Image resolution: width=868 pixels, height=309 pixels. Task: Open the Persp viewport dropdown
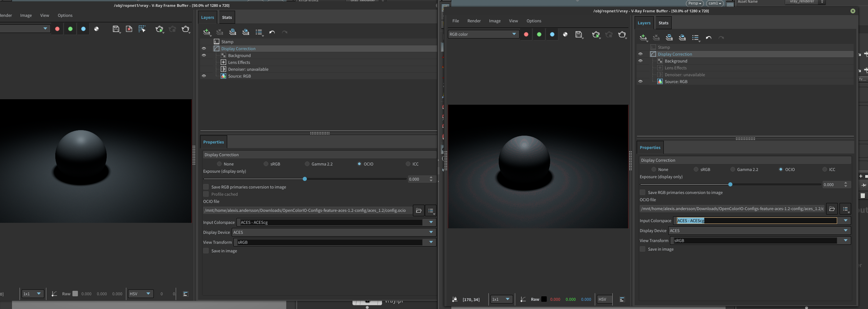[695, 3]
